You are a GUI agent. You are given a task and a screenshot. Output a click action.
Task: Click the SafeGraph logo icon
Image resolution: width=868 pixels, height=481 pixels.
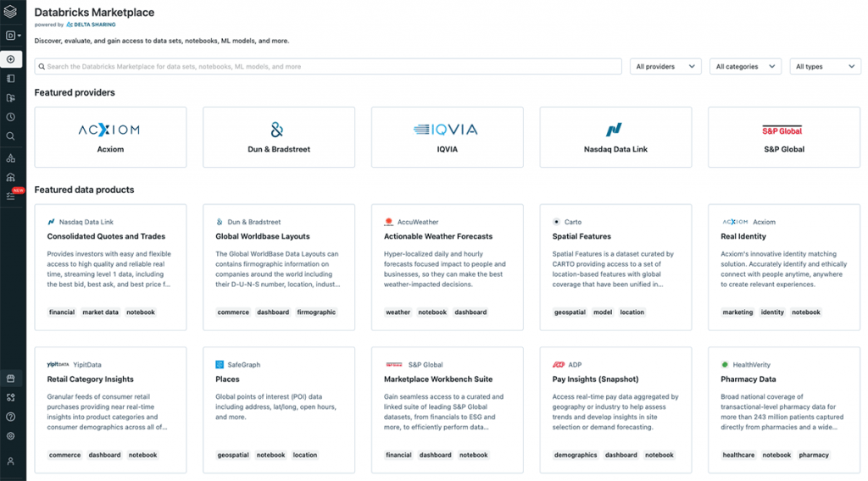(220, 364)
